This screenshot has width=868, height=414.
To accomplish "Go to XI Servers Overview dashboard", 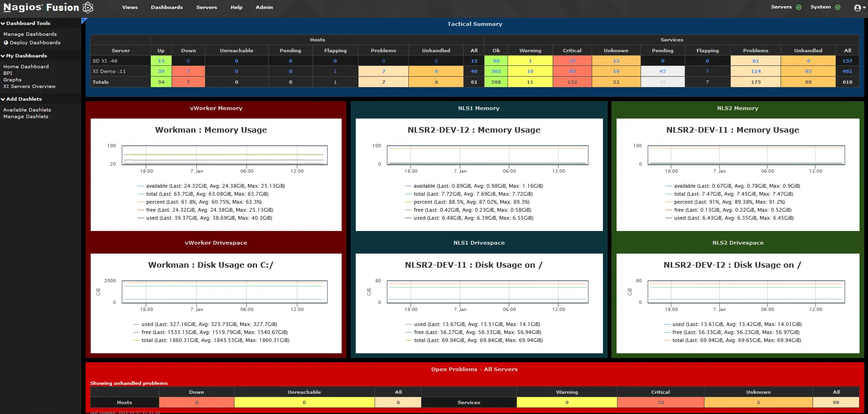I will tap(29, 86).
